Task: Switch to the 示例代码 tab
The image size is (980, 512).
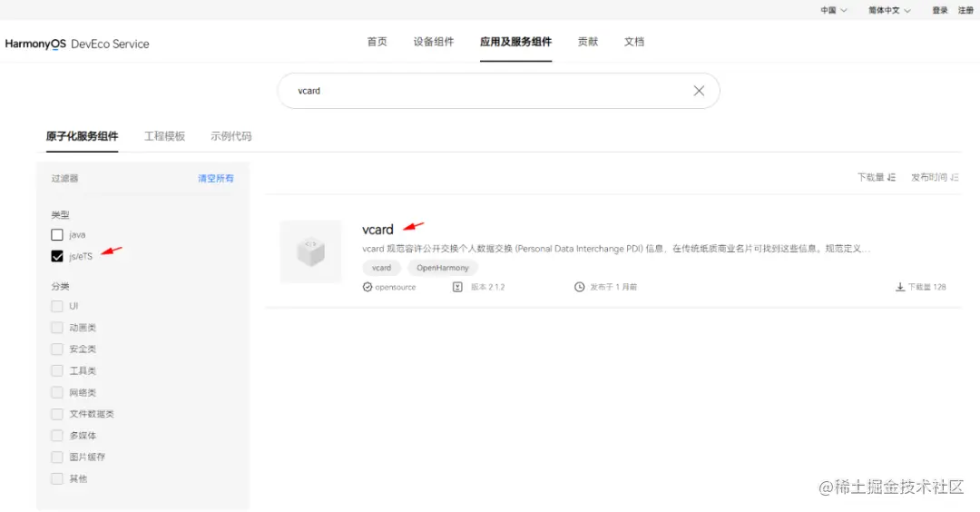Action: click(230, 136)
